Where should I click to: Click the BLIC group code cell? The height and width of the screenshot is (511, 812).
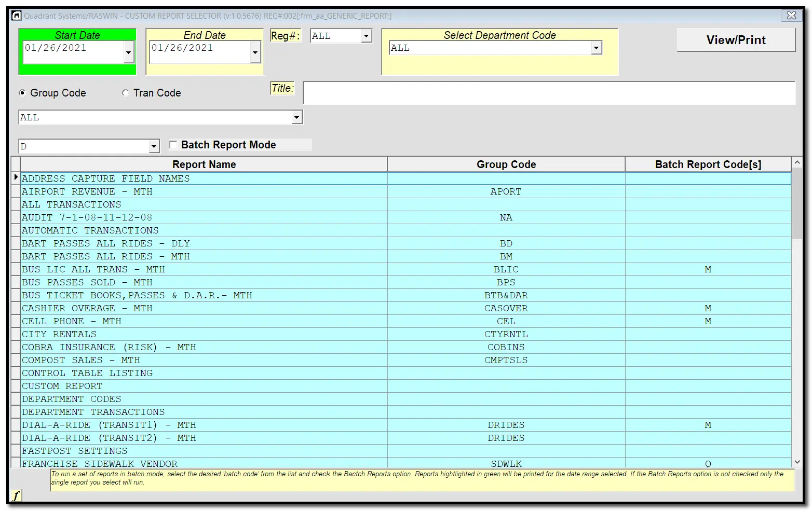tap(506, 269)
